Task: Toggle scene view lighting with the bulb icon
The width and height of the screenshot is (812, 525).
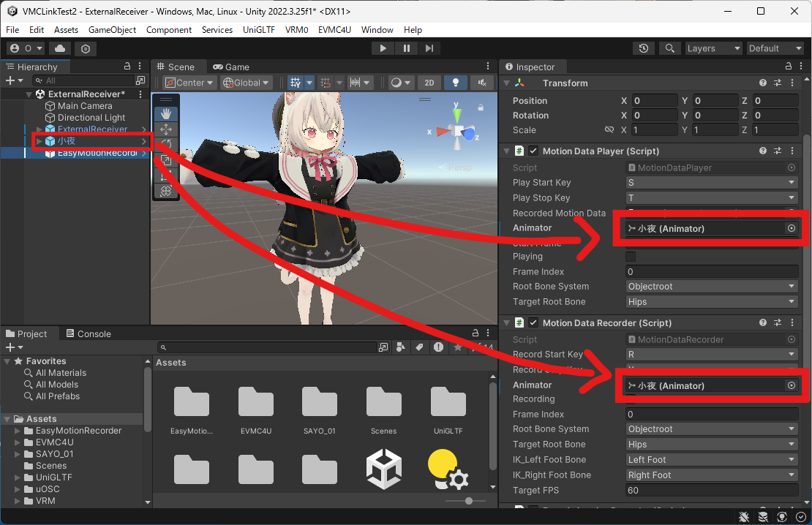Action: point(455,83)
